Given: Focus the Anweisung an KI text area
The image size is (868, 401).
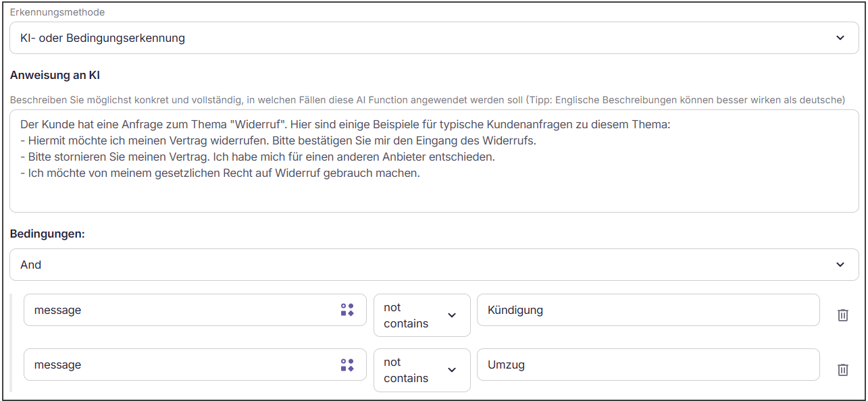Looking at the screenshot, I should click(x=434, y=161).
